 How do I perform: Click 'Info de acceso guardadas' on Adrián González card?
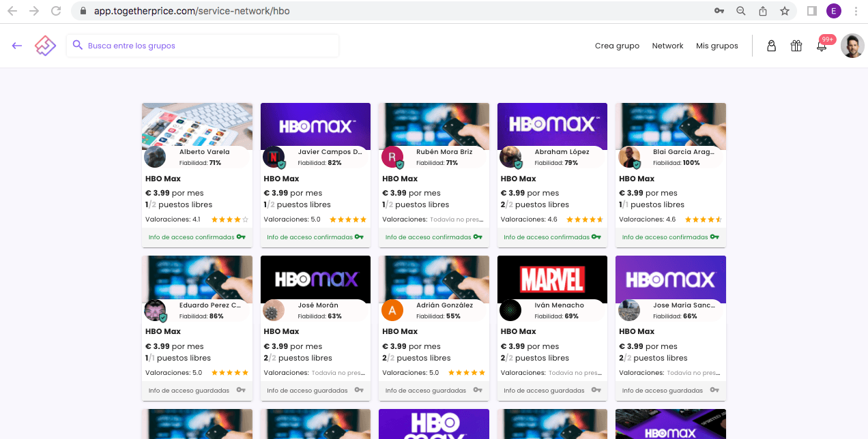pyautogui.click(x=426, y=391)
